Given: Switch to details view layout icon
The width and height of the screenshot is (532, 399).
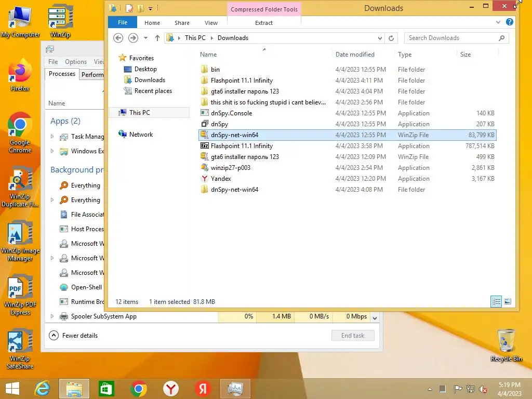Looking at the screenshot, I should pyautogui.click(x=496, y=302).
